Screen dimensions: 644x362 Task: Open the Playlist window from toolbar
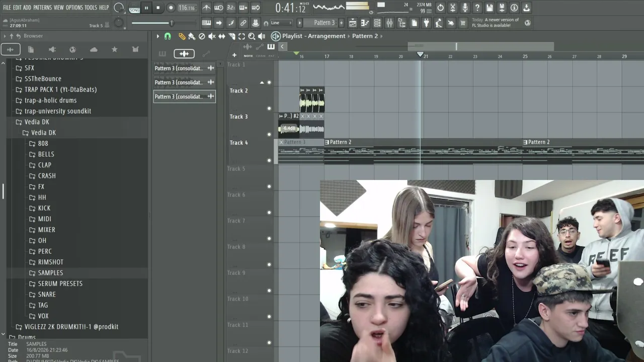353,23
